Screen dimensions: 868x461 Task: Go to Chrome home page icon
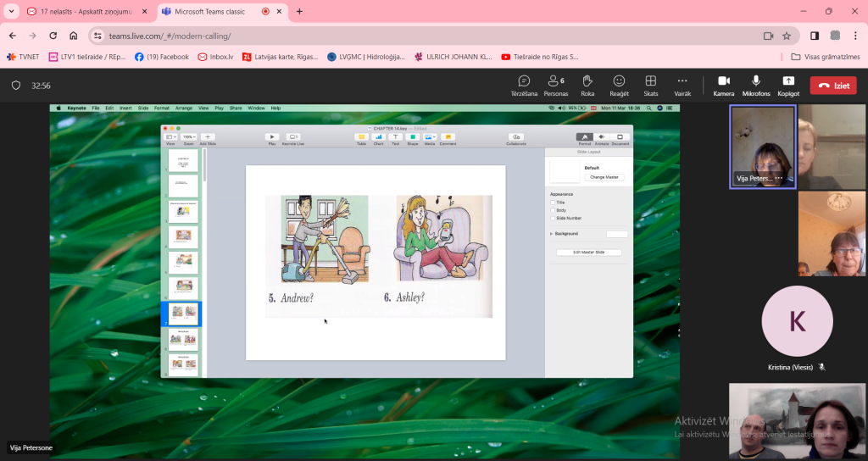click(73, 36)
